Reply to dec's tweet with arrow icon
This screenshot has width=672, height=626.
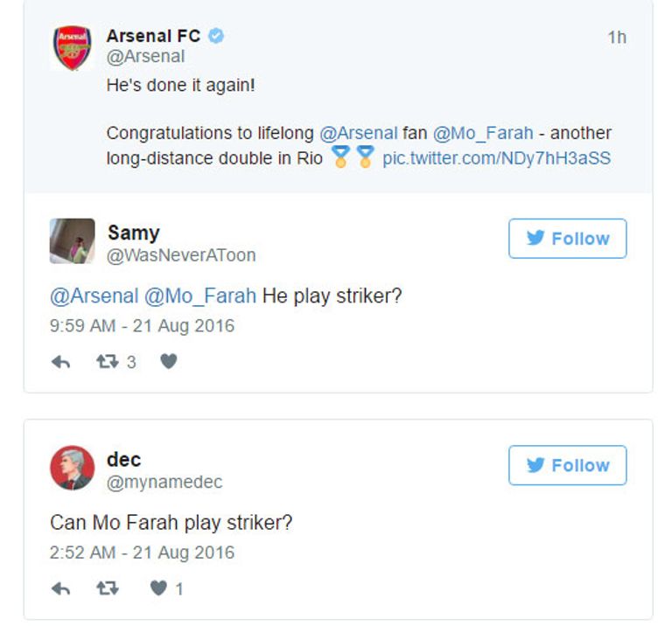60,589
